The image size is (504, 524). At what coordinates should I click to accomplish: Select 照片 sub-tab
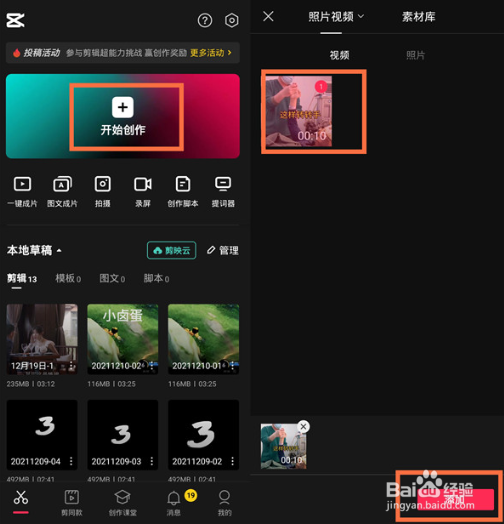[x=415, y=55]
